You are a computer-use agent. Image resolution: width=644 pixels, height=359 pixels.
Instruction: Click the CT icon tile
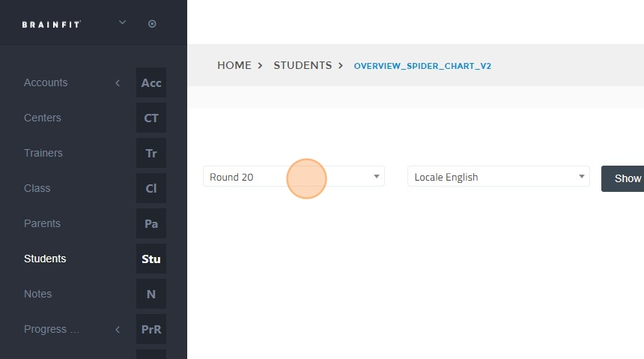[151, 118]
